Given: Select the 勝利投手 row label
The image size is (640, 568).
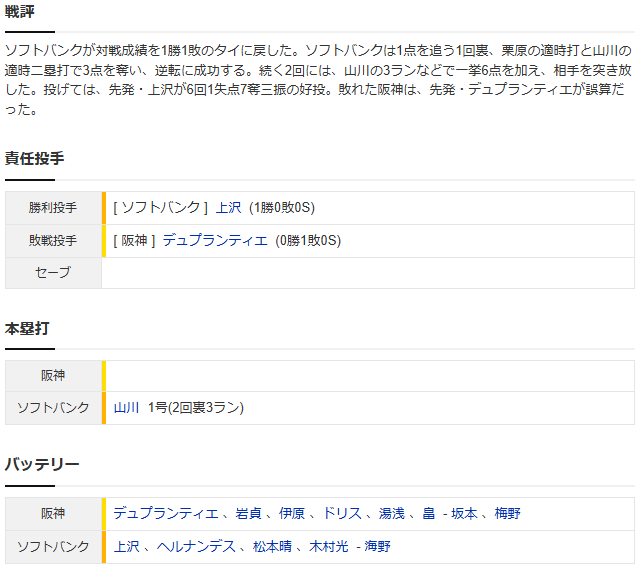Looking at the screenshot, I should (53, 208).
